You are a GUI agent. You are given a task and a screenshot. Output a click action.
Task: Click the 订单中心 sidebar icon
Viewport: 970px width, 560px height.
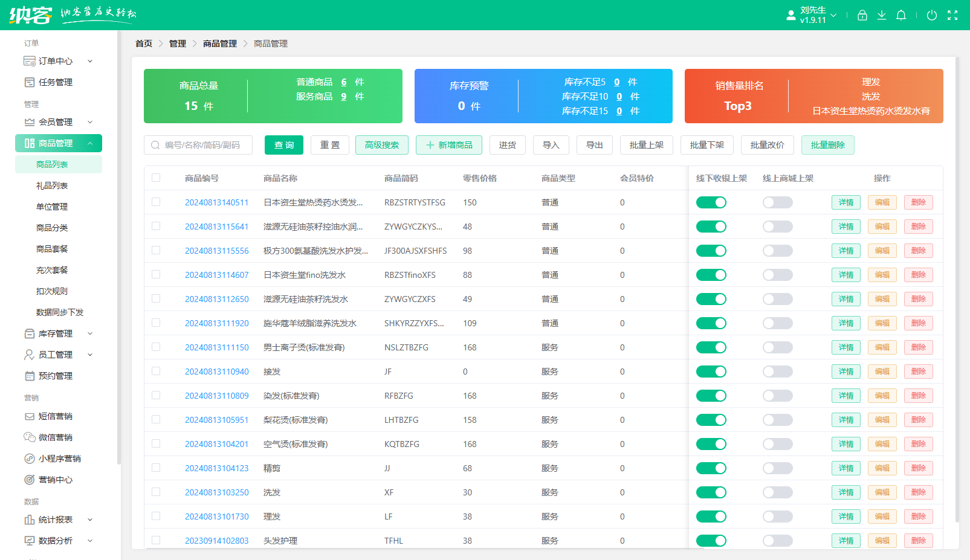pyautogui.click(x=29, y=61)
